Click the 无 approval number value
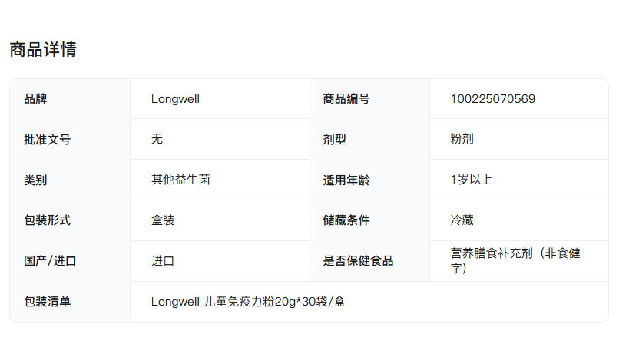The width and height of the screenshot is (619, 364). (x=157, y=139)
